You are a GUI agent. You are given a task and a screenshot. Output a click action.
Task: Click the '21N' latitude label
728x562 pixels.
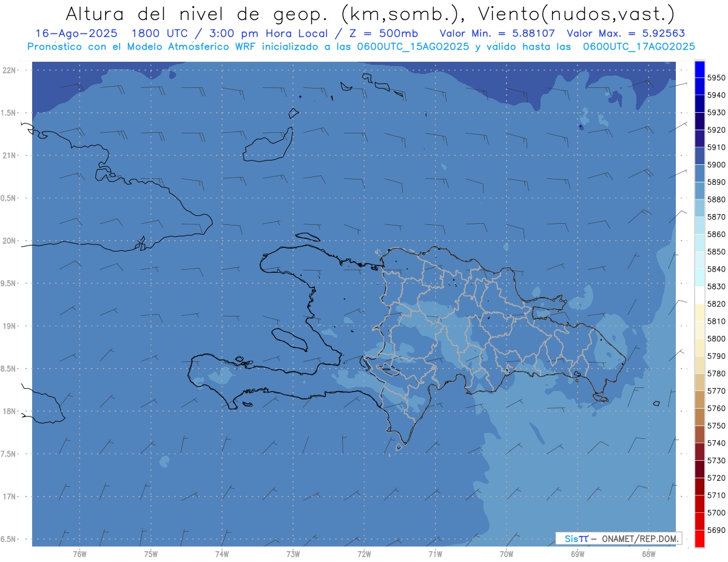pos(8,156)
